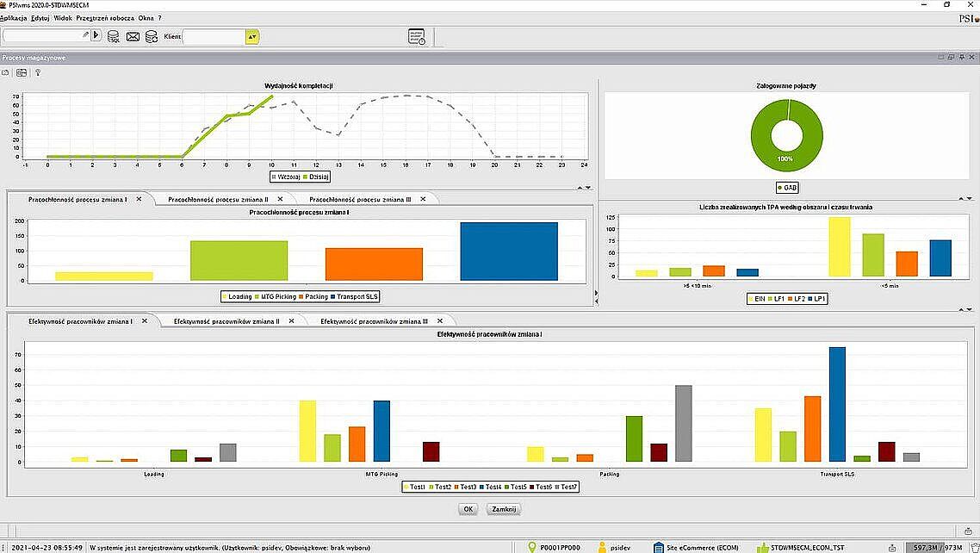
Task: Click the trash garbage-collect icon in status bar
Action: 974,547
